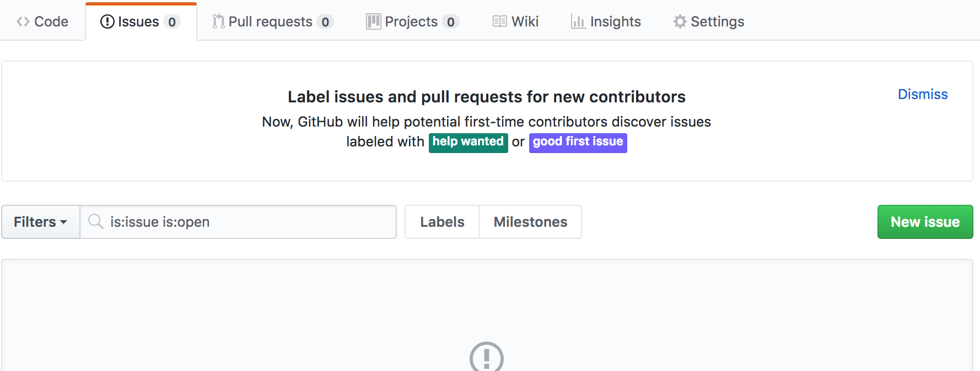Click the help wanted label

pyautogui.click(x=468, y=142)
